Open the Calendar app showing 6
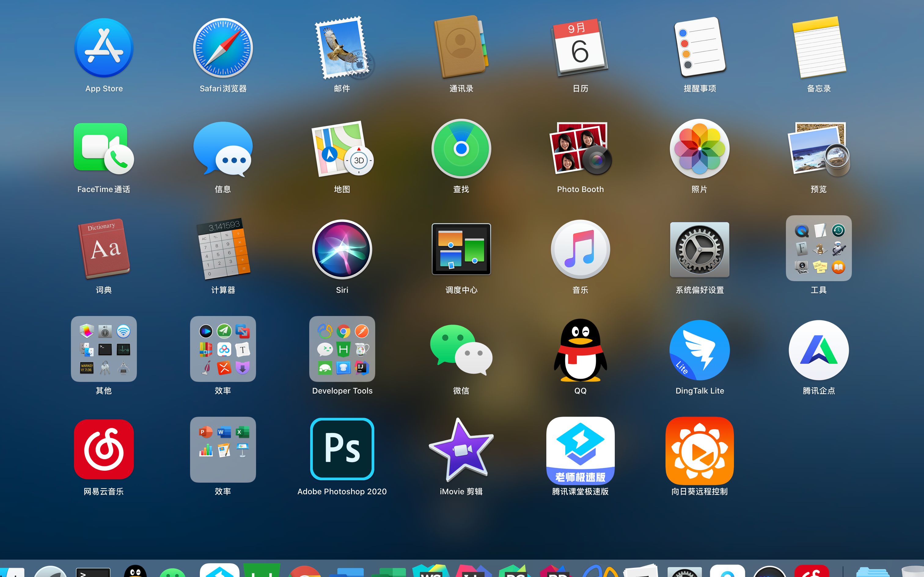The height and width of the screenshot is (577, 924). [580, 48]
